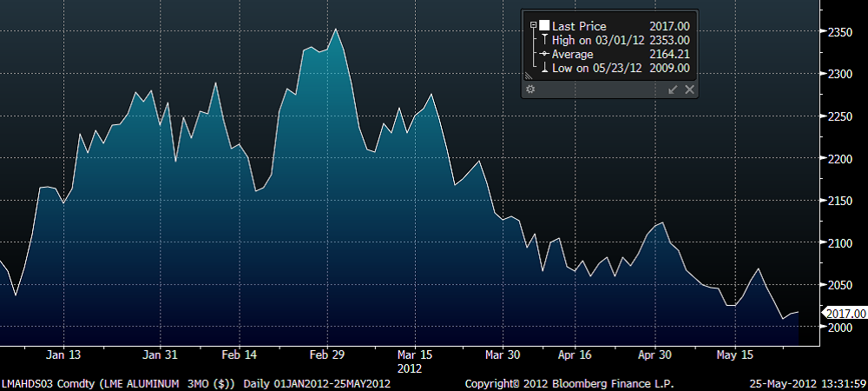
Task: Click the legend minimize arrow icon
Action: [672, 89]
